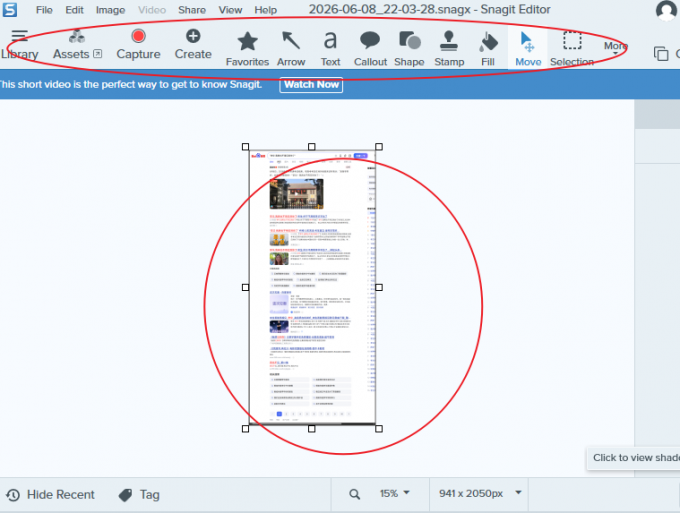Click the copy-all icon in toolbar

[x=661, y=54]
